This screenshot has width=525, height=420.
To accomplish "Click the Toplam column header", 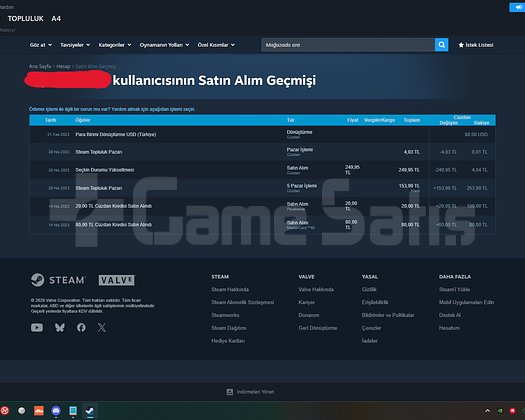I will pos(412,120).
